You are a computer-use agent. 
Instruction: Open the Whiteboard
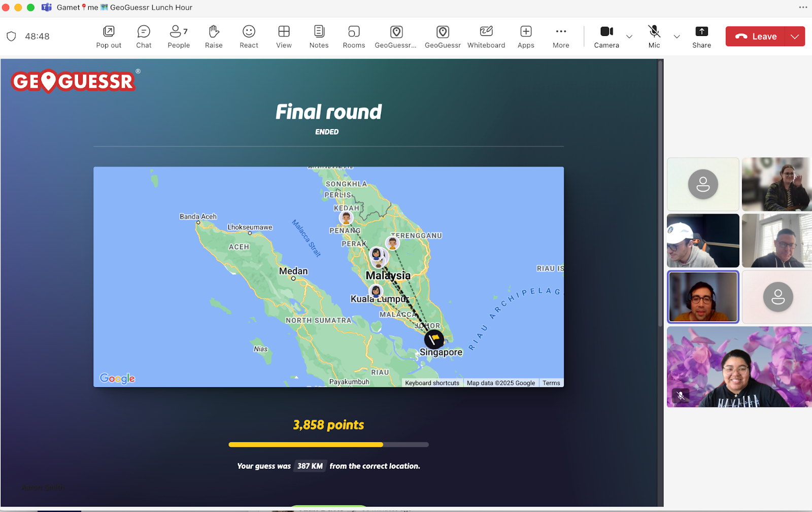tap(486, 37)
